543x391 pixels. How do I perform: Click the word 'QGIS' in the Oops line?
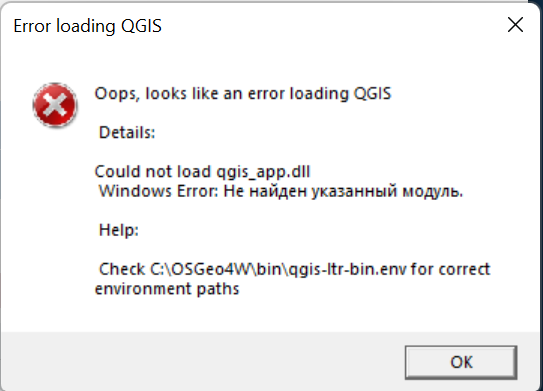[372, 94]
